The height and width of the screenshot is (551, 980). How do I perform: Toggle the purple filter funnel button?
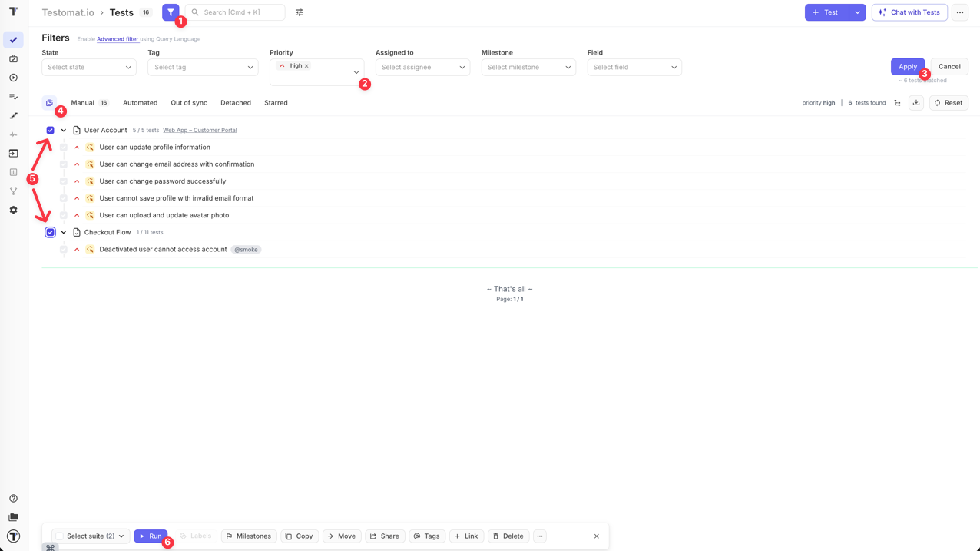171,12
